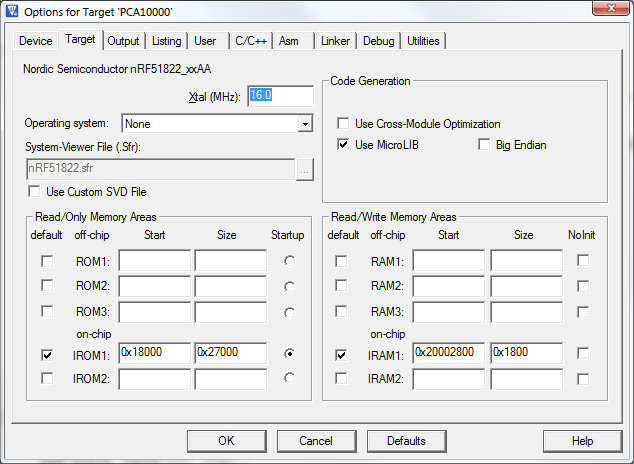This screenshot has width=634, height=464.
Task: Click the Xtal (MHz) input field
Action: [280, 96]
